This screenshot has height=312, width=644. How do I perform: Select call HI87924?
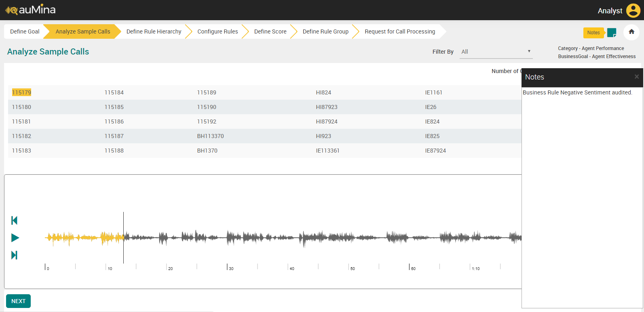[x=327, y=121]
